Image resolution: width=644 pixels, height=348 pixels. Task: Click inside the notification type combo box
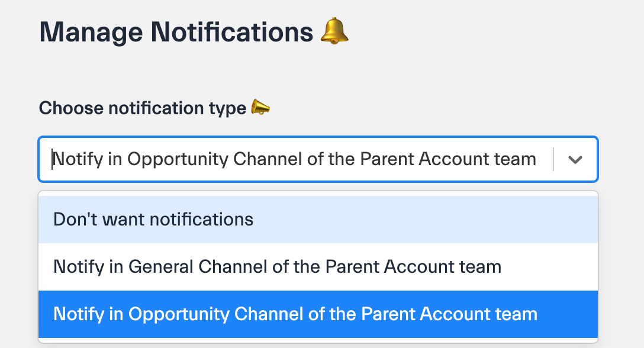pos(296,159)
